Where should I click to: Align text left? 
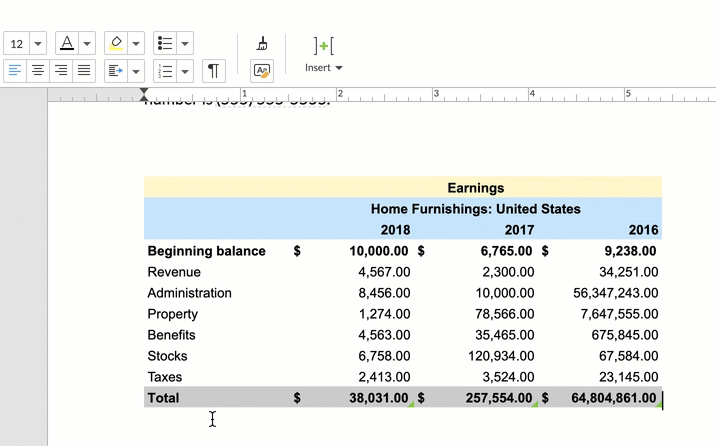click(x=15, y=71)
